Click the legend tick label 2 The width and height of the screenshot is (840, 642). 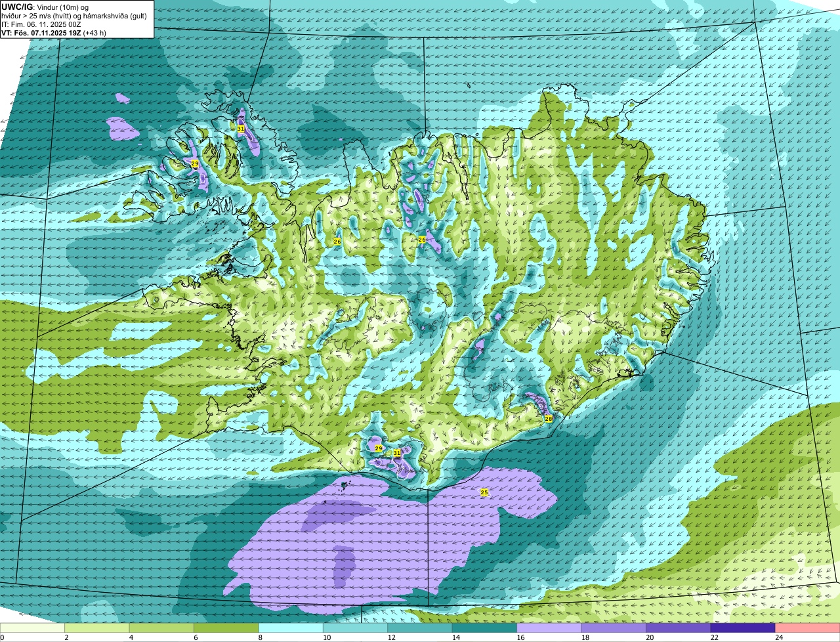coord(66,637)
